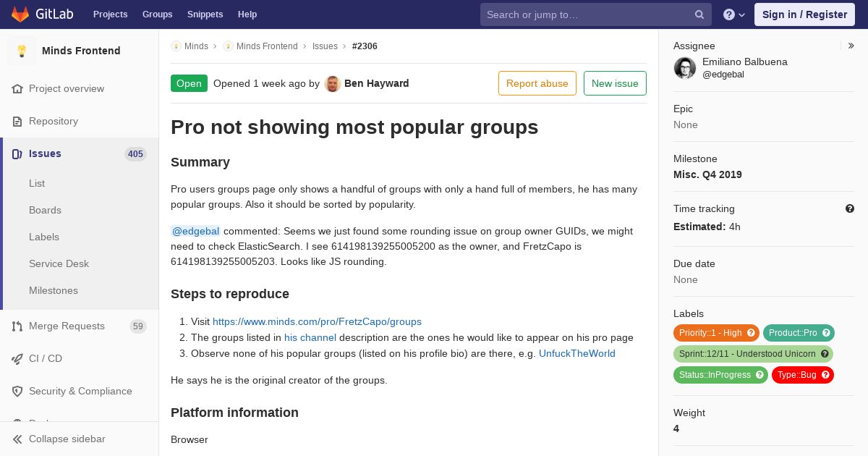Viewport: 868px width, 456px height.
Task: Collapse the right sidebar with double arrows
Action: 851,46
